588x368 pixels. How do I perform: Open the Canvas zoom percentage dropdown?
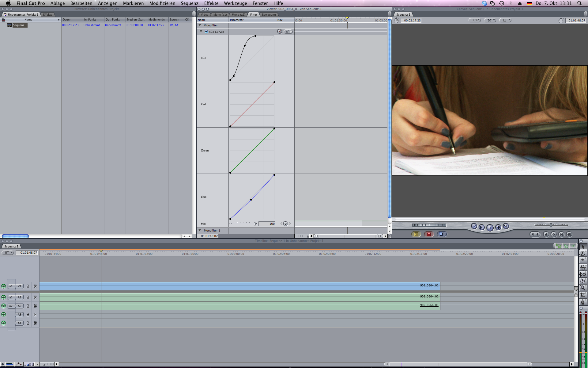475,20
